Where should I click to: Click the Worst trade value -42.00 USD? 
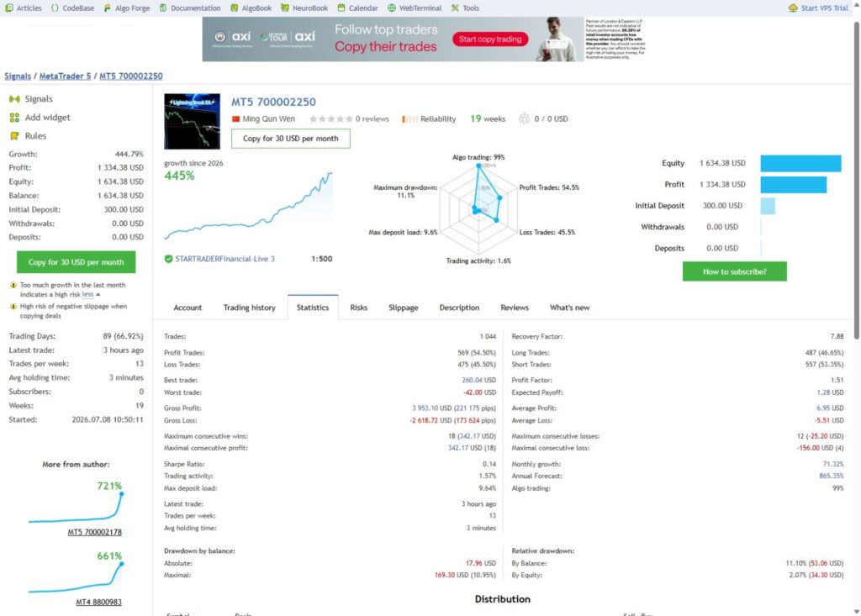click(x=479, y=392)
